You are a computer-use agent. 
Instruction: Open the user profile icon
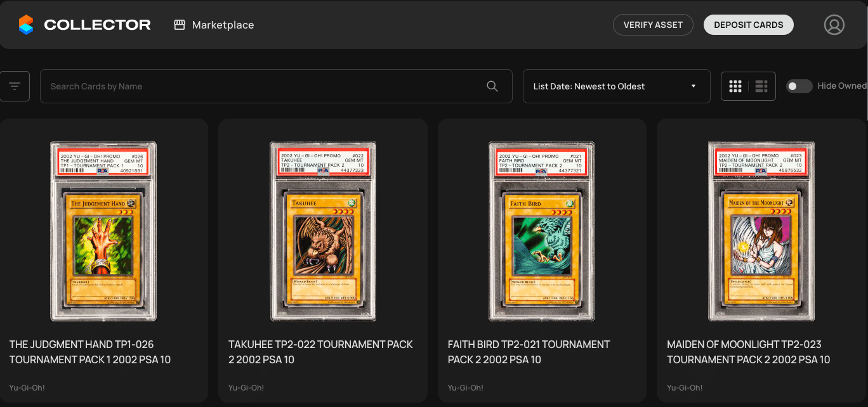834,25
